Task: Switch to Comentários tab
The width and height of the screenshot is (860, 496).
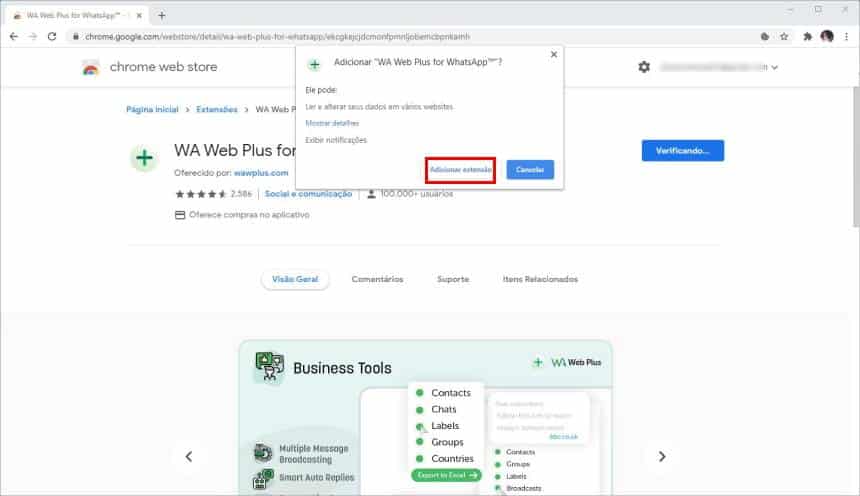Action: point(377,279)
